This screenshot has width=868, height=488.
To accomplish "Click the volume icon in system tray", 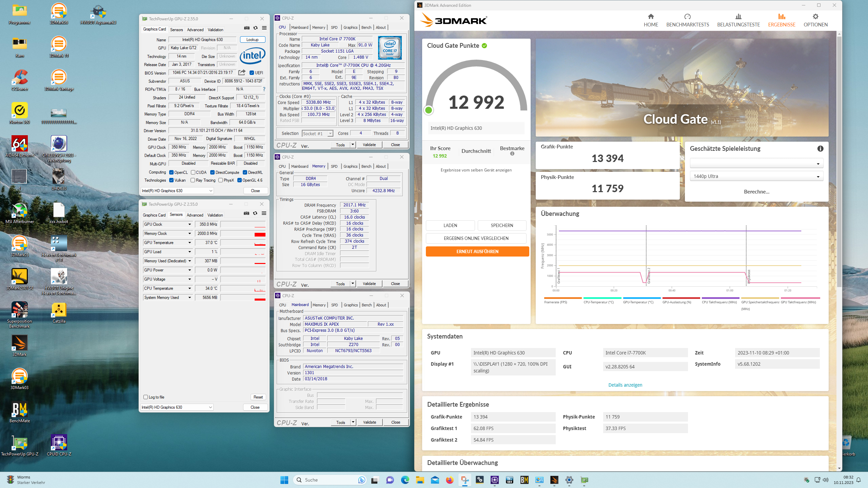I will tap(826, 480).
